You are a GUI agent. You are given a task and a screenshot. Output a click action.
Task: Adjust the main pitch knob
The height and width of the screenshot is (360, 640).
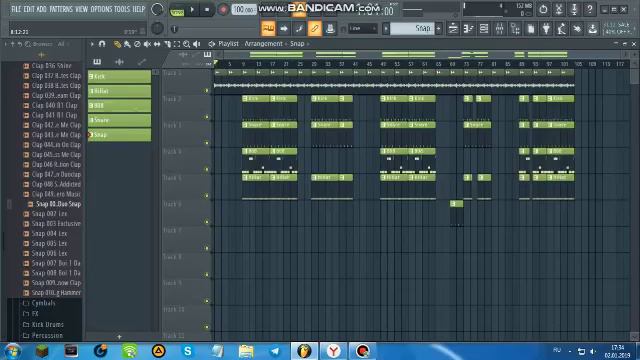tap(157, 28)
